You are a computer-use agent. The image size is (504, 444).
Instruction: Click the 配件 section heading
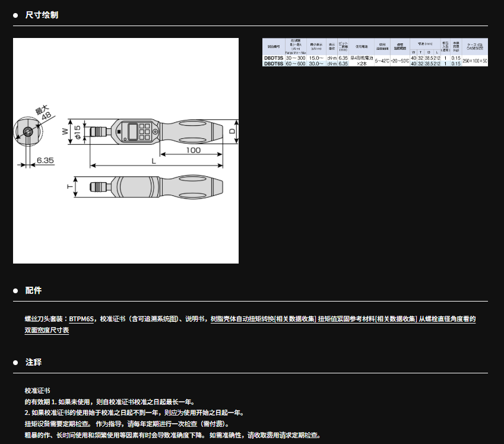[x=33, y=291]
